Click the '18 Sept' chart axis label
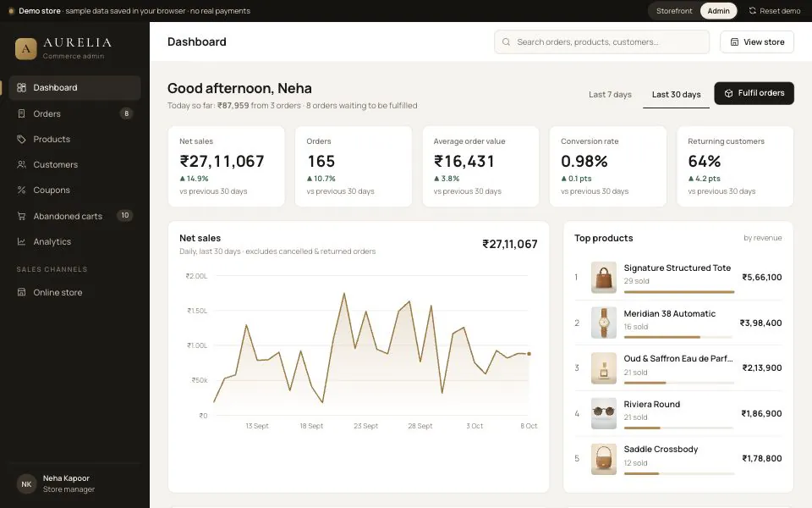 (311, 426)
